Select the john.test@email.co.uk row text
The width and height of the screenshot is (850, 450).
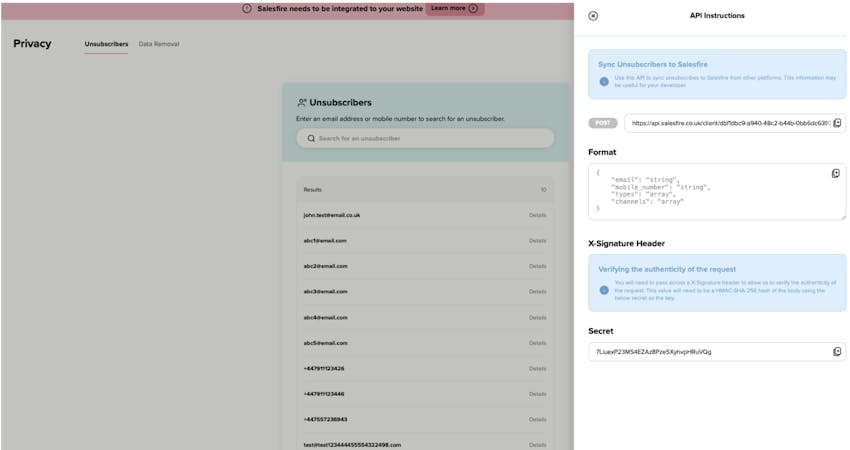tap(332, 215)
